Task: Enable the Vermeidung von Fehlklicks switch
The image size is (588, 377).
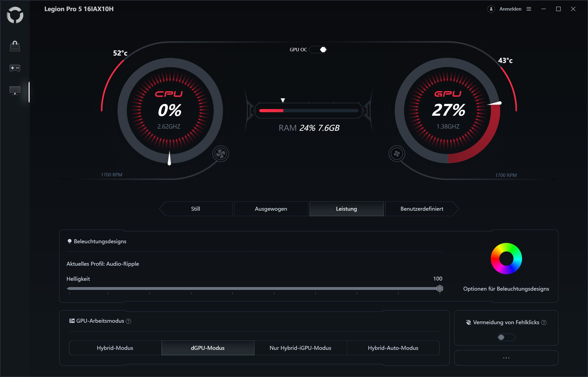Action: (506, 337)
